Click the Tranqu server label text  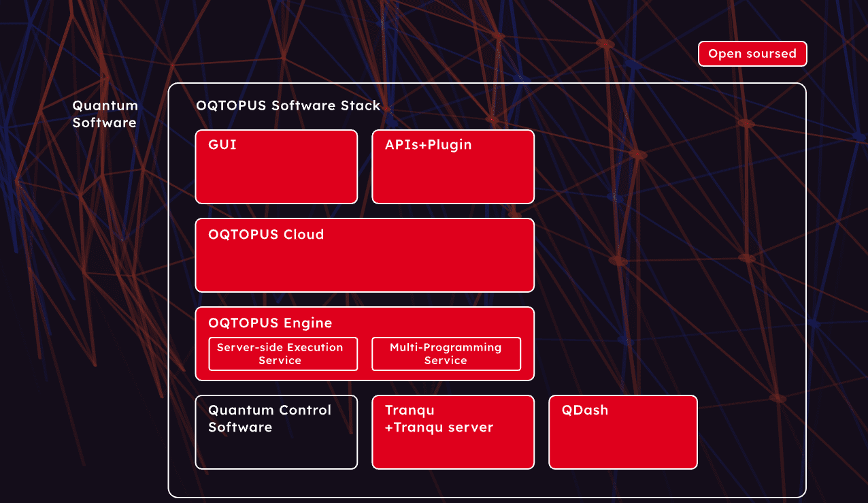[x=440, y=427]
